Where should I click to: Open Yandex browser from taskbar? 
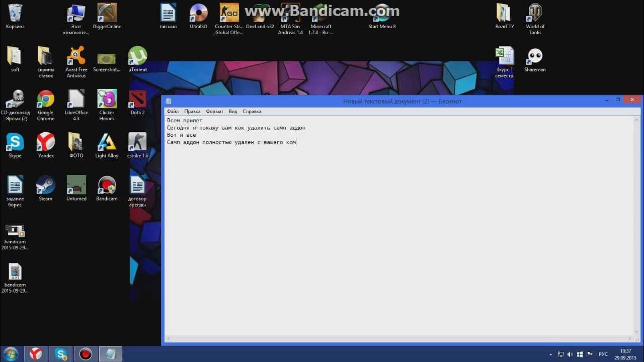tap(35, 354)
